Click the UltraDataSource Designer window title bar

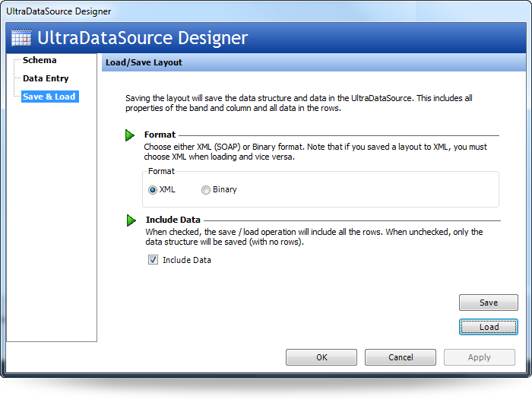[266, 11]
